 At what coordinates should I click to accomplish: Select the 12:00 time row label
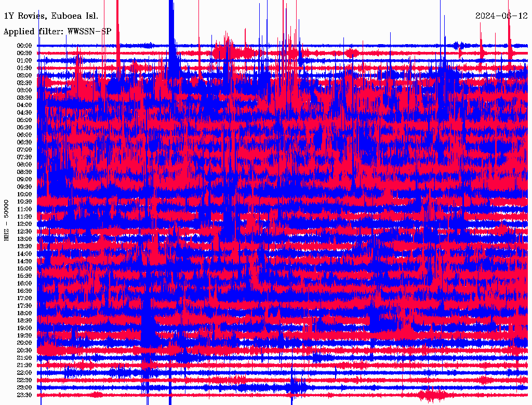[24, 224]
